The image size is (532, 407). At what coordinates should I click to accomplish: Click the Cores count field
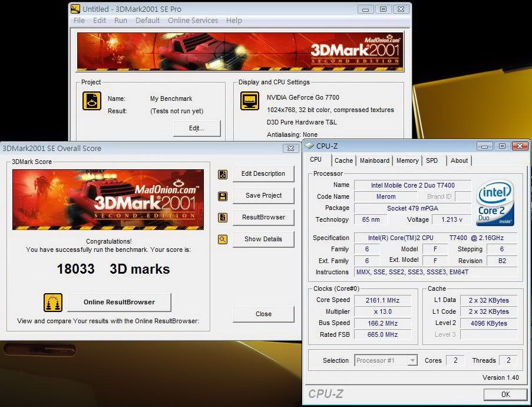coord(455,360)
